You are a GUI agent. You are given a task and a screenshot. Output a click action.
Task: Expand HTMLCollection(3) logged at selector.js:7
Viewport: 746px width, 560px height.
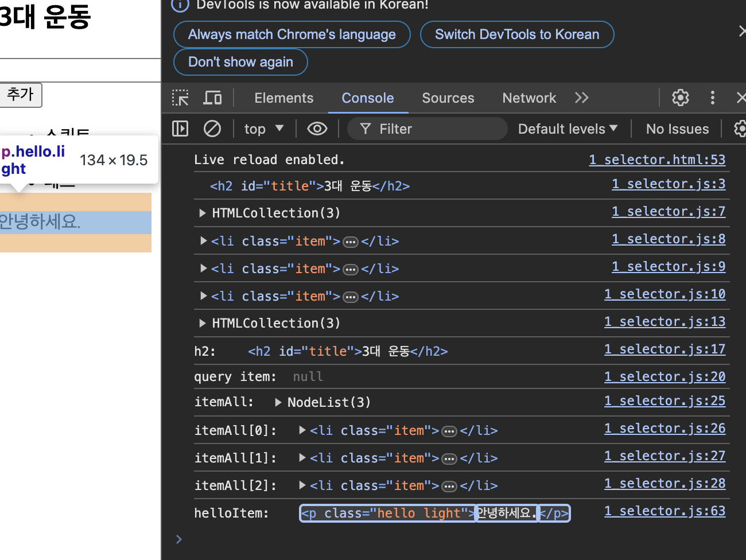[202, 213]
